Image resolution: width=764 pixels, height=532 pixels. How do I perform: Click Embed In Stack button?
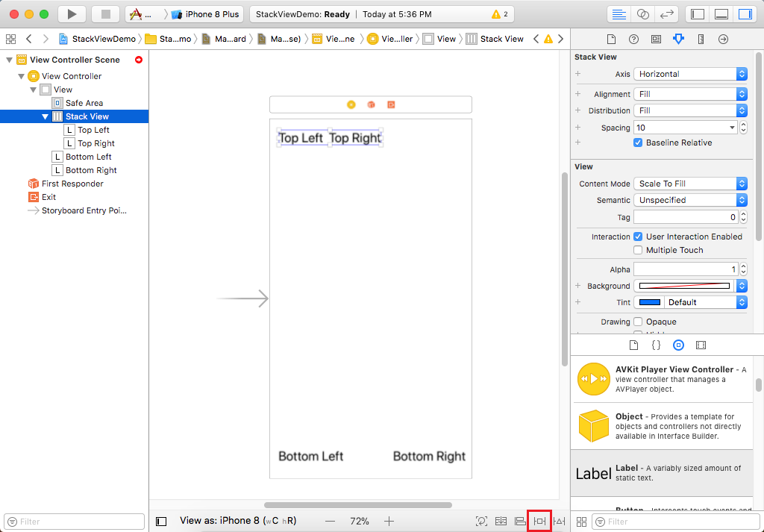[x=501, y=522]
